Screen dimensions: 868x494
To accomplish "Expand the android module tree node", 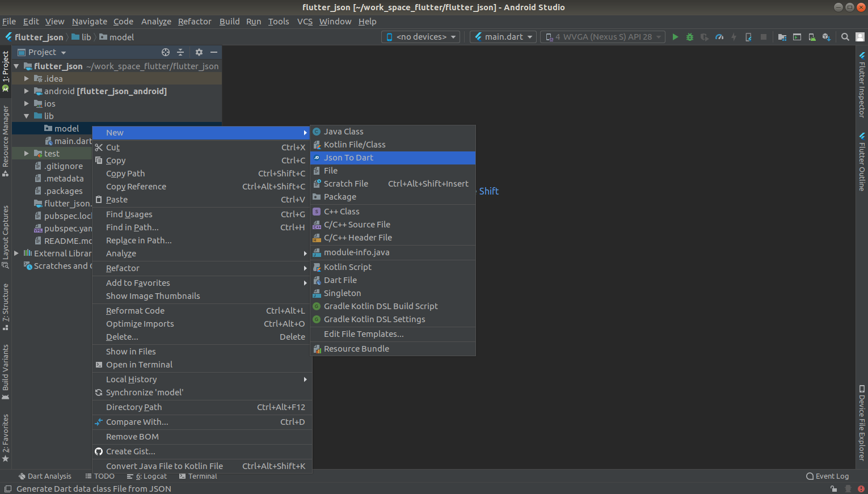I will click(x=26, y=91).
